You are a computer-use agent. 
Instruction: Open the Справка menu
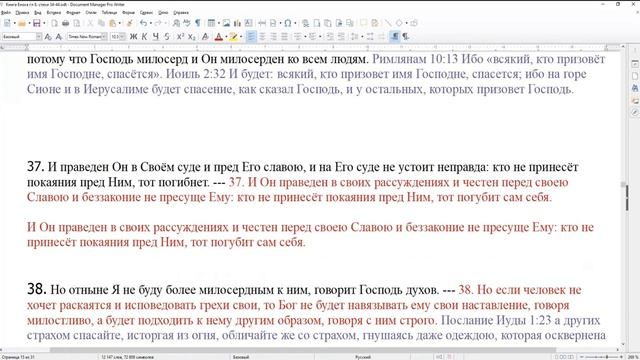[x=181, y=13]
